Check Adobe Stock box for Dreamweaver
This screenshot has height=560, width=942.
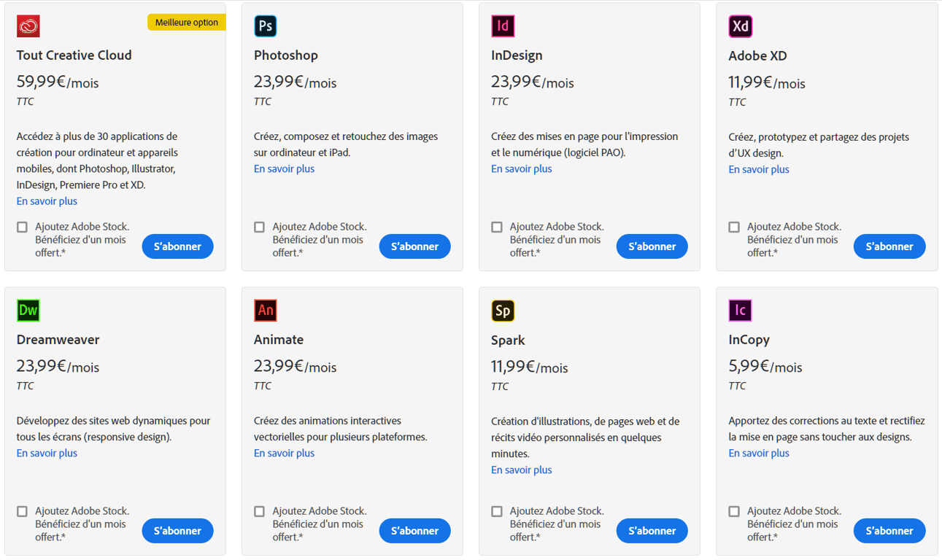pos(23,512)
